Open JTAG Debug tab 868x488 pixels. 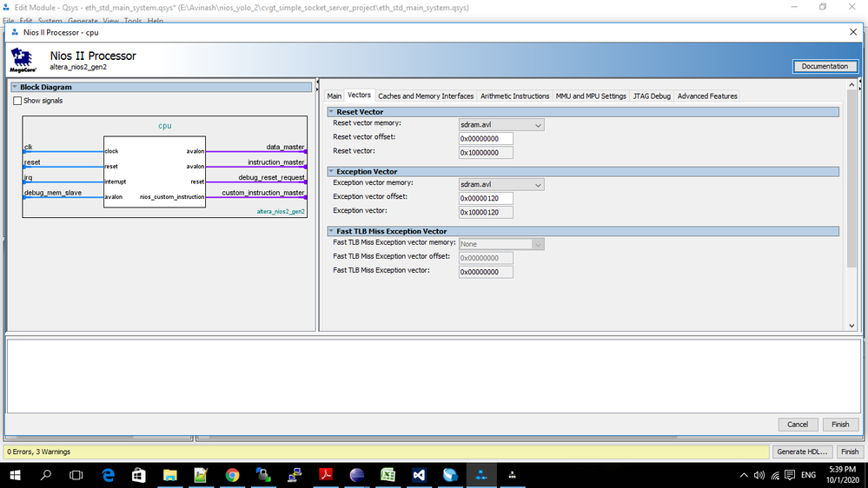(x=652, y=96)
